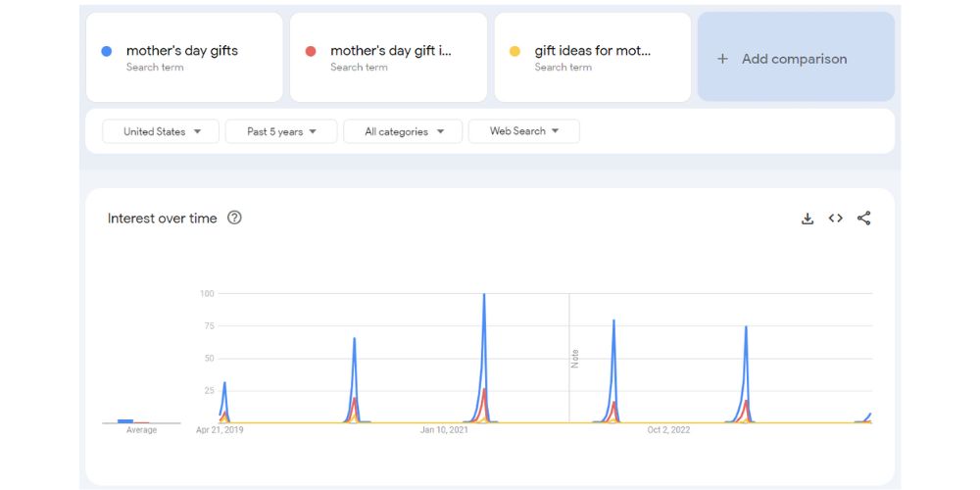
Task: Download the Interest over time data
Action: pyautogui.click(x=808, y=219)
